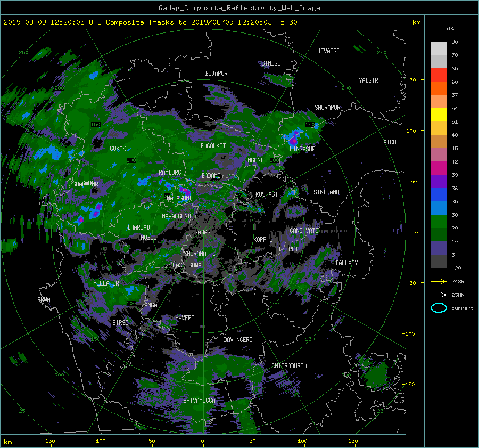Click the white 23MN arrow legend icon

pyautogui.click(x=439, y=295)
